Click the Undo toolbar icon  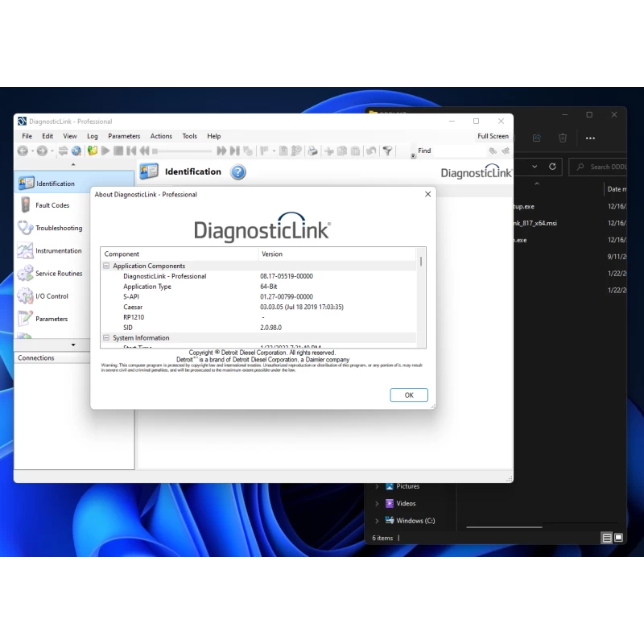pyautogui.click(x=371, y=151)
